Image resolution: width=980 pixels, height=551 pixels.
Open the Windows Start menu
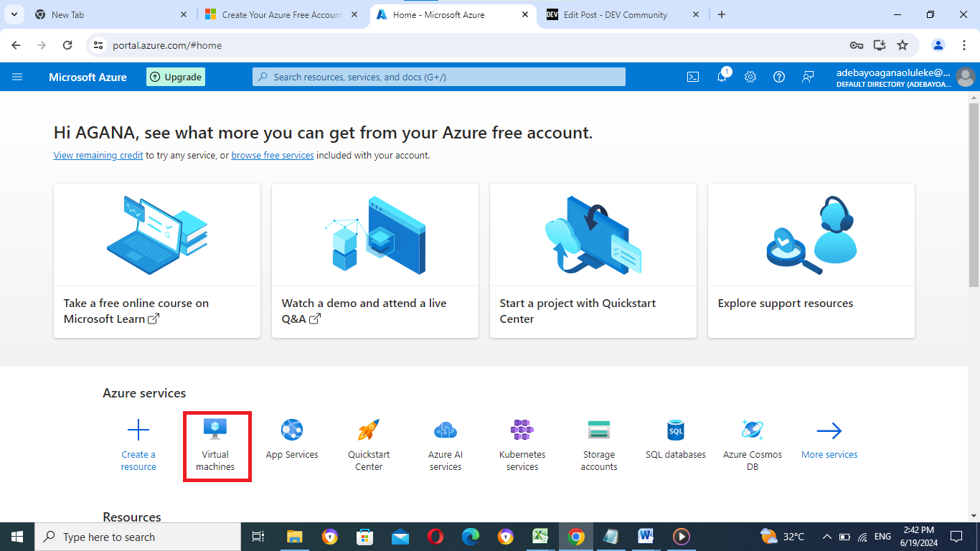click(17, 537)
